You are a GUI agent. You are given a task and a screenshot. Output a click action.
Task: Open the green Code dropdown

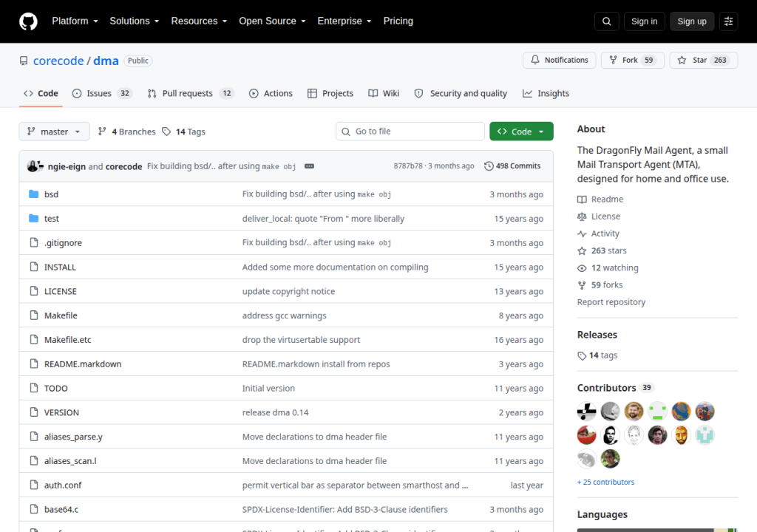coord(521,132)
